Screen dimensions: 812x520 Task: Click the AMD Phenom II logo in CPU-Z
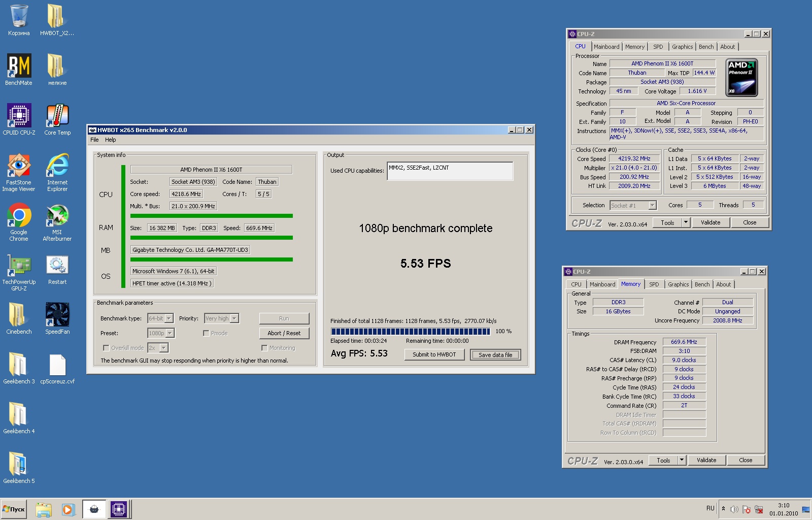click(742, 78)
